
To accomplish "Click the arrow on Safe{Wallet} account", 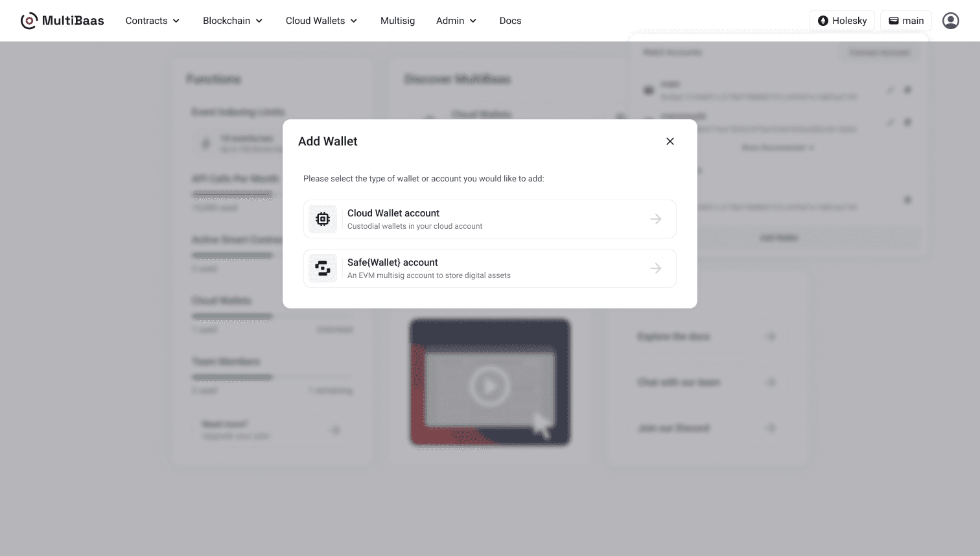I will tap(656, 268).
